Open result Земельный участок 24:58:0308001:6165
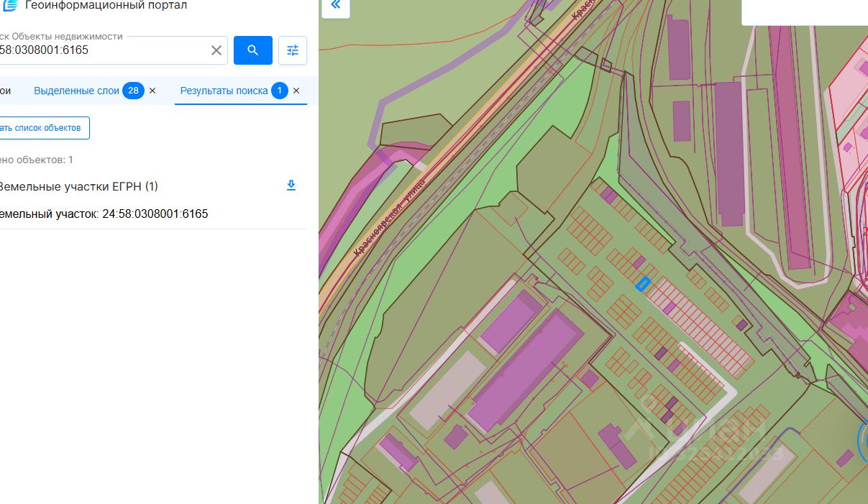868x504 pixels. tap(104, 214)
